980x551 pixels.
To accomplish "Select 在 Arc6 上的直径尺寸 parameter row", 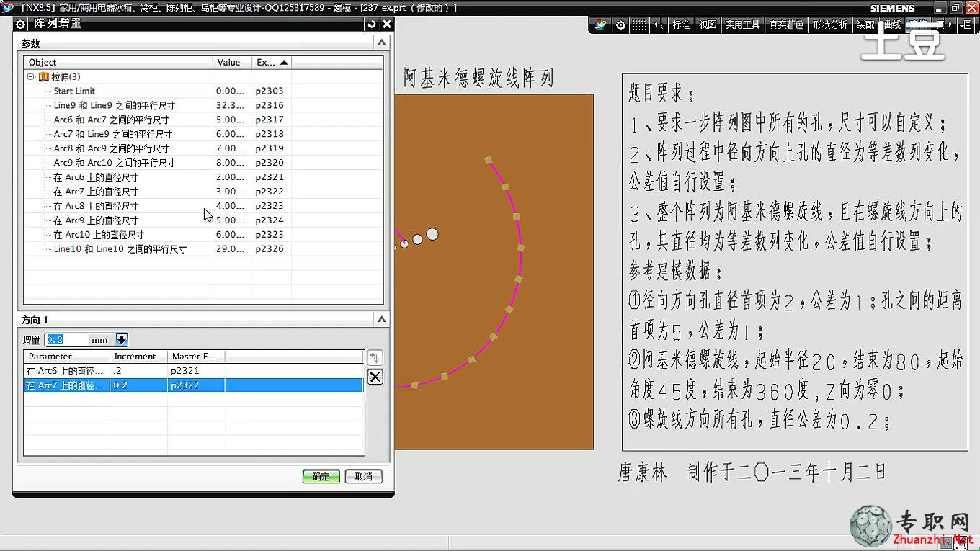I will tap(203, 177).
